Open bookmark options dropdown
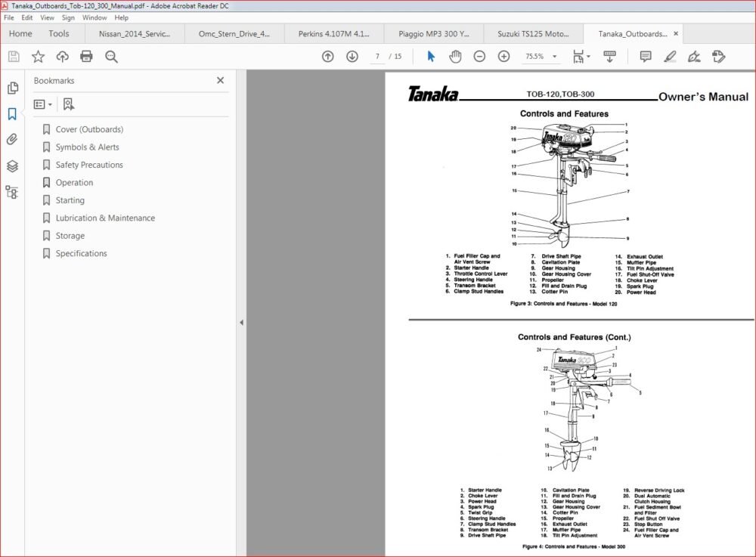Viewport: 756px width, 557px height. 42,104
